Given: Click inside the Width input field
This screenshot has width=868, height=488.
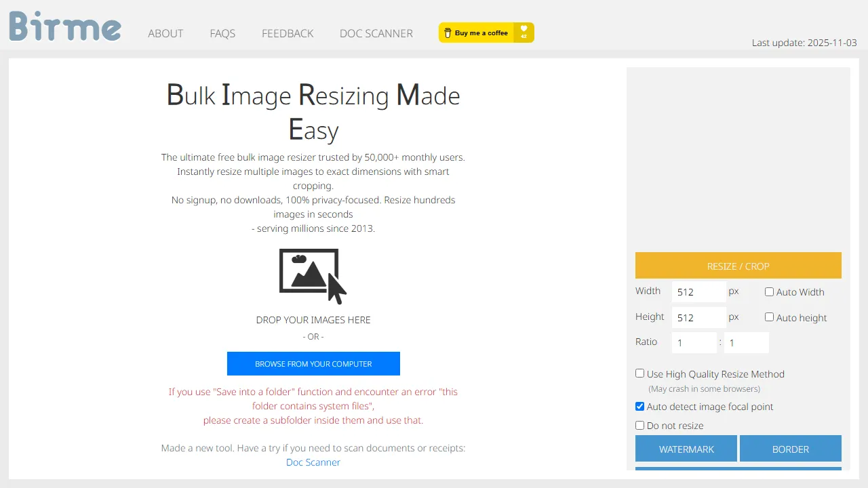Looking at the screenshot, I should [698, 291].
